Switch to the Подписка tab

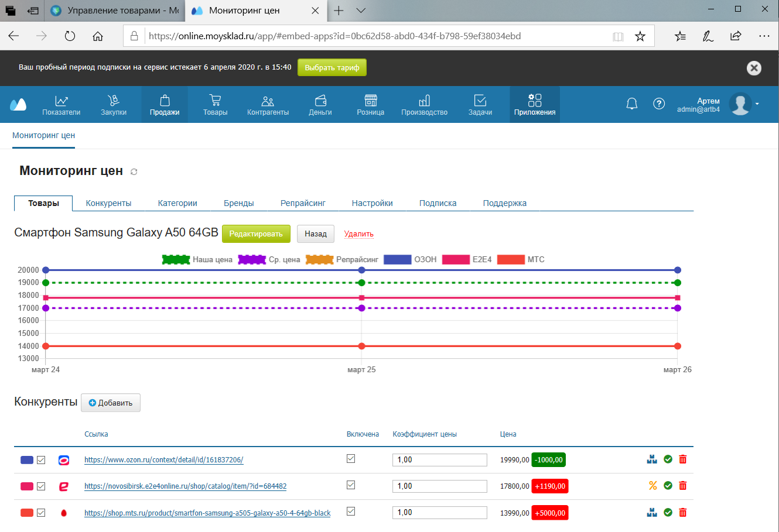pyautogui.click(x=438, y=203)
